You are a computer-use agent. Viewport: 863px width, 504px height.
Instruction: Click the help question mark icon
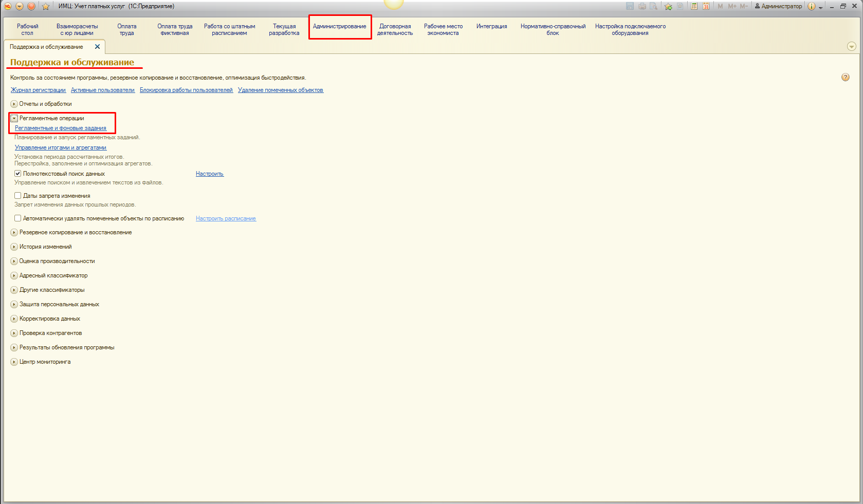[845, 78]
